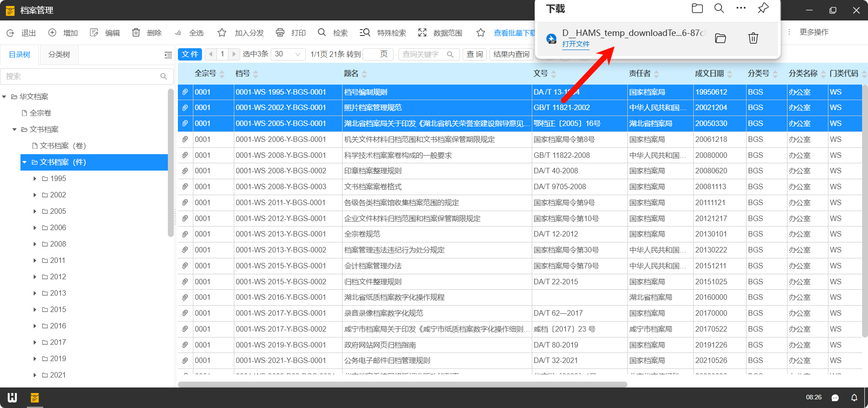Switch to the 分类树 tab

tap(59, 55)
